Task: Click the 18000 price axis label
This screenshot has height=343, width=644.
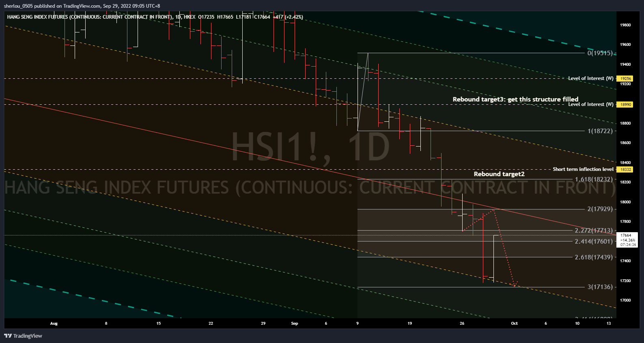Action: [625, 202]
